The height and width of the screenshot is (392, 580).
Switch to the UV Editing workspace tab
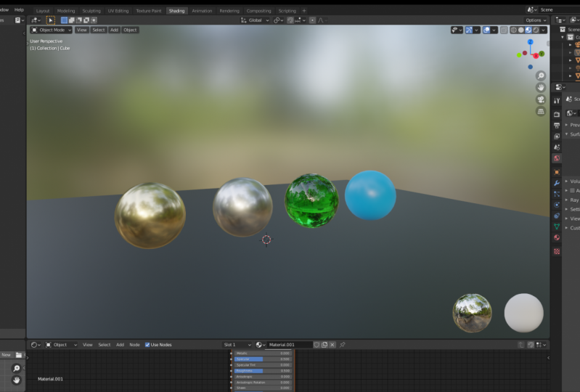[x=118, y=11]
